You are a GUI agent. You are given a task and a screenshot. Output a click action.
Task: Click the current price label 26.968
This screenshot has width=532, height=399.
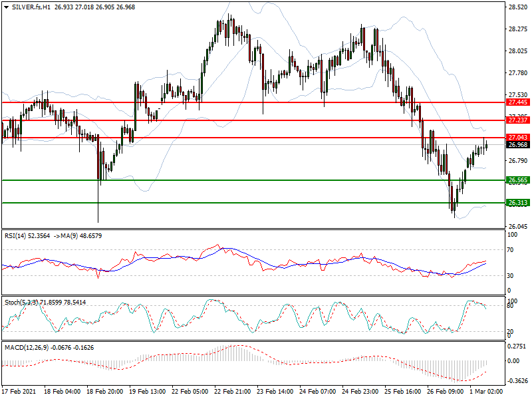(x=518, y=144)
